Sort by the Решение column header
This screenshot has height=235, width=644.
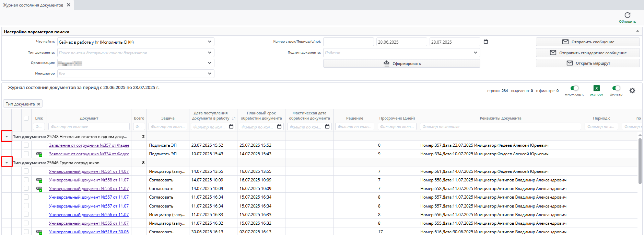(x=354, y=118)
